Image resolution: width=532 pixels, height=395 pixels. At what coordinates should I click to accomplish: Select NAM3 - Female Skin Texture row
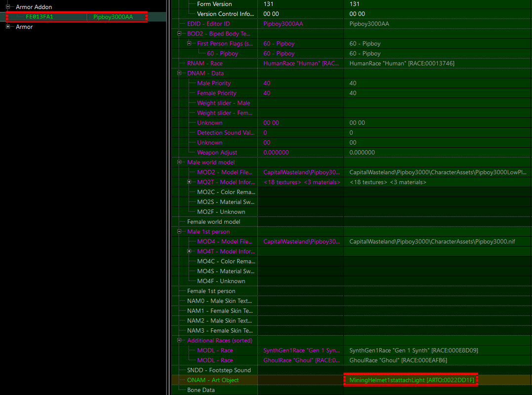click(x=220, y=331)
